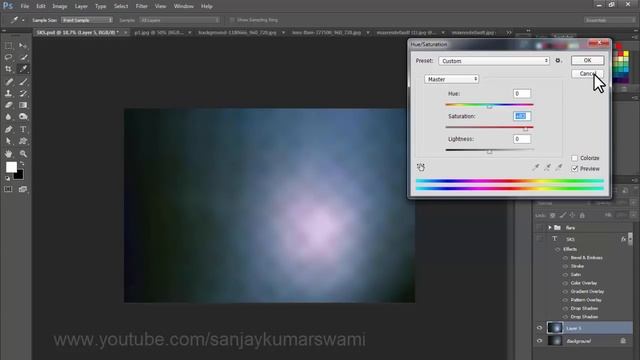Select the History Brush tool
640x360 pixels.
point(23,93)
